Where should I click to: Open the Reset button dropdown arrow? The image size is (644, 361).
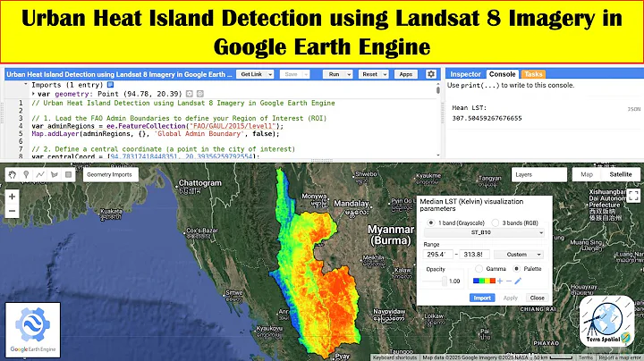[x=385, y=74]
